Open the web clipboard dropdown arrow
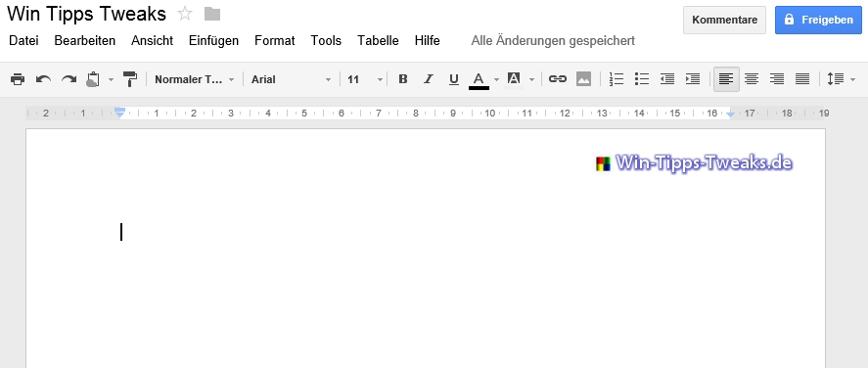Viewport: 868px width, 368px height. click(111, 79)
